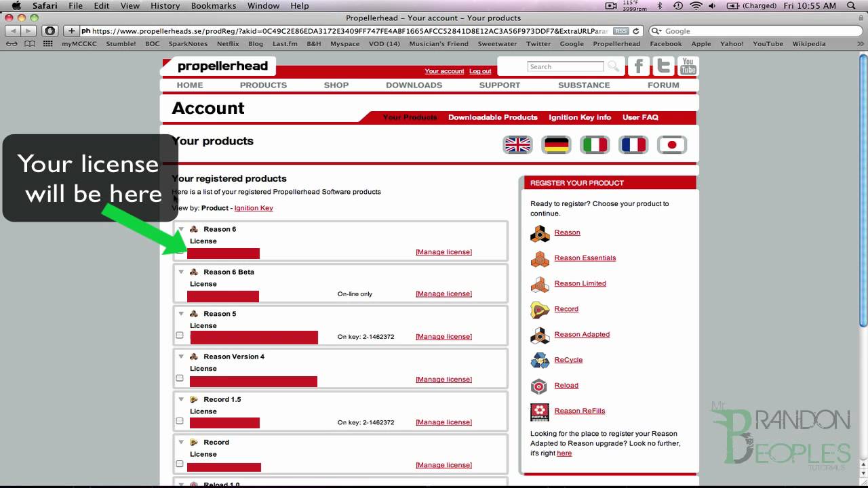View products by Ignition Key link
This screenshot has height=488, width=868.
click(x=254, y=208)
